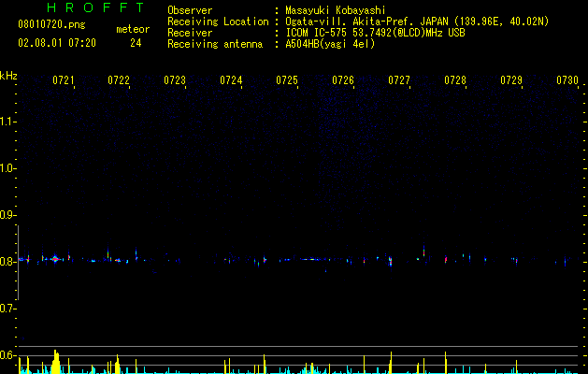Viewport: 588px width, 374px height.
Task: Click the 1.1 kHz axis label
Action: tap(7, 122)
